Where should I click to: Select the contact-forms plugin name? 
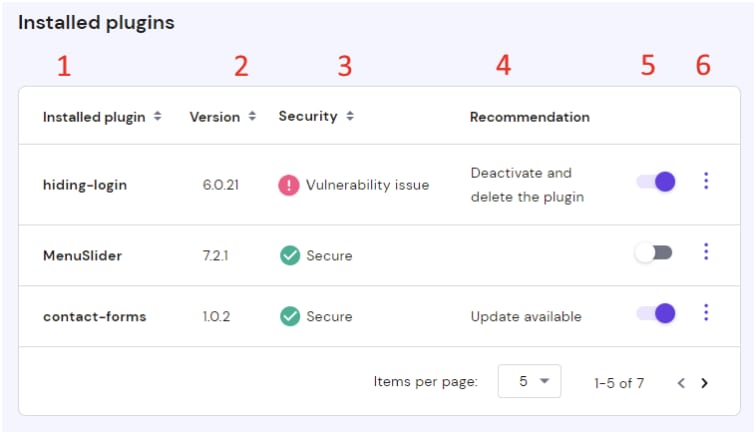[94, 316]
